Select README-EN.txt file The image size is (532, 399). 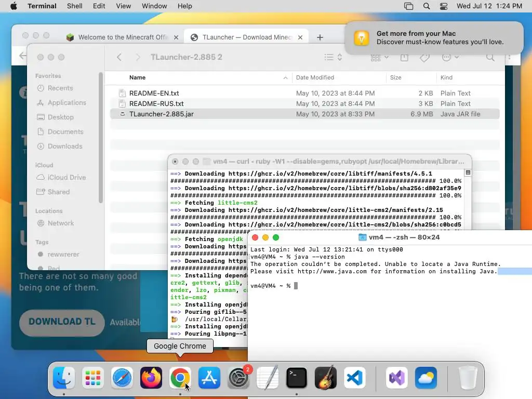point(304,93)
